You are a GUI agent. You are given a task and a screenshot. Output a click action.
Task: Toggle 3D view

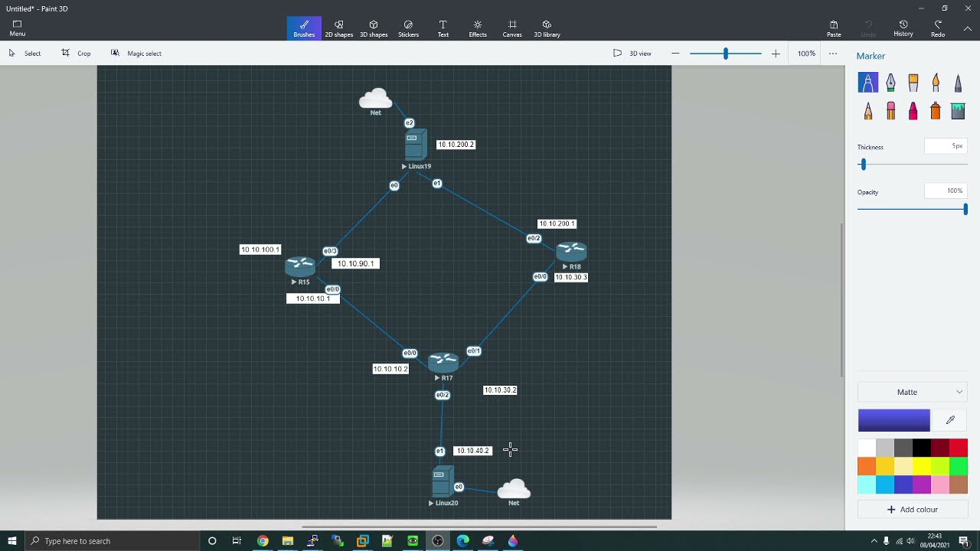point(632,54)
